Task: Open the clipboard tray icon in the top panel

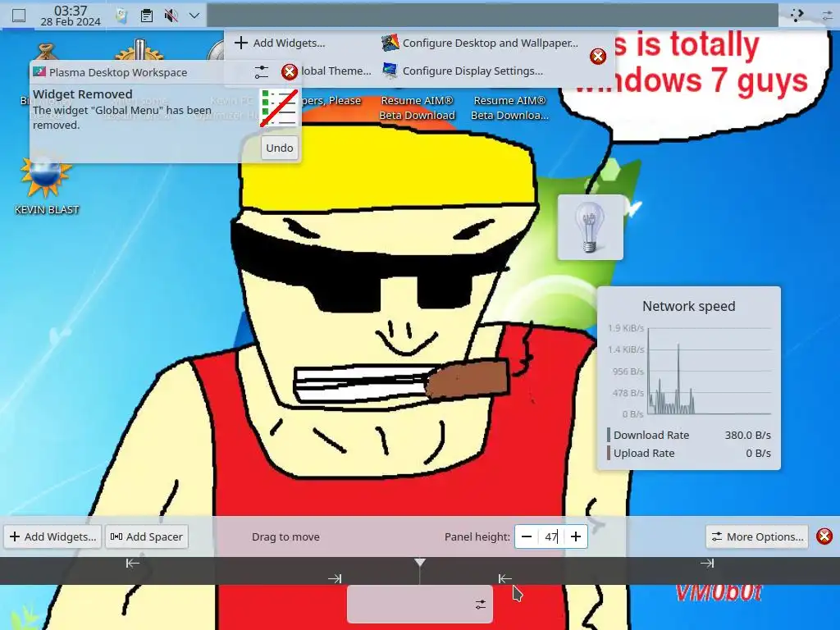Action: tap(146, 16)
